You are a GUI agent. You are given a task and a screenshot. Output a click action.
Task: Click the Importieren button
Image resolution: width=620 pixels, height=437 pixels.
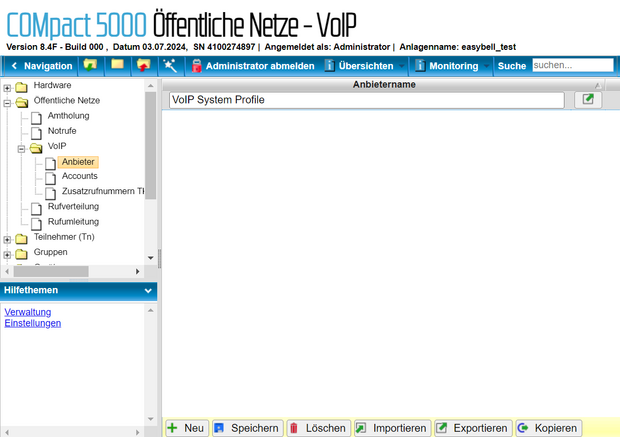[x=391, y=428]
